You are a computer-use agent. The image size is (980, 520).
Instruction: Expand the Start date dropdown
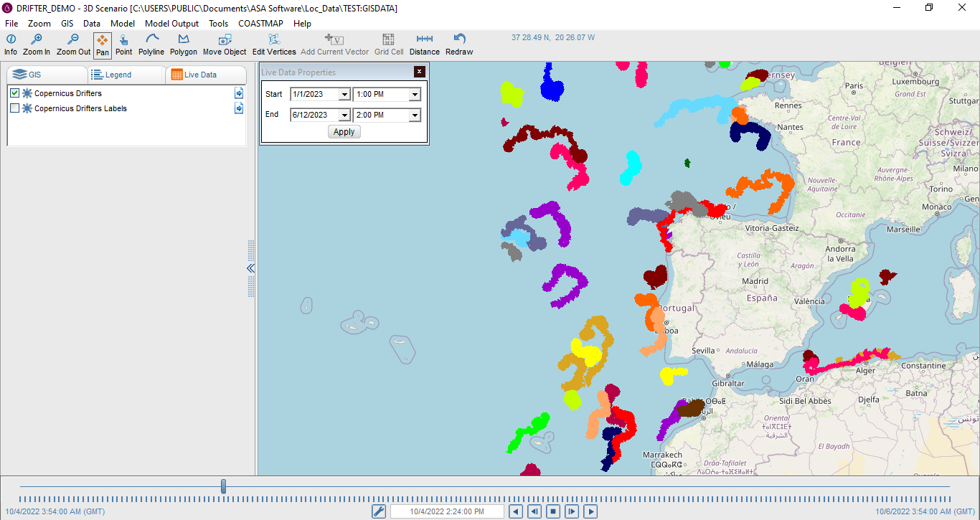click(344, 95)
